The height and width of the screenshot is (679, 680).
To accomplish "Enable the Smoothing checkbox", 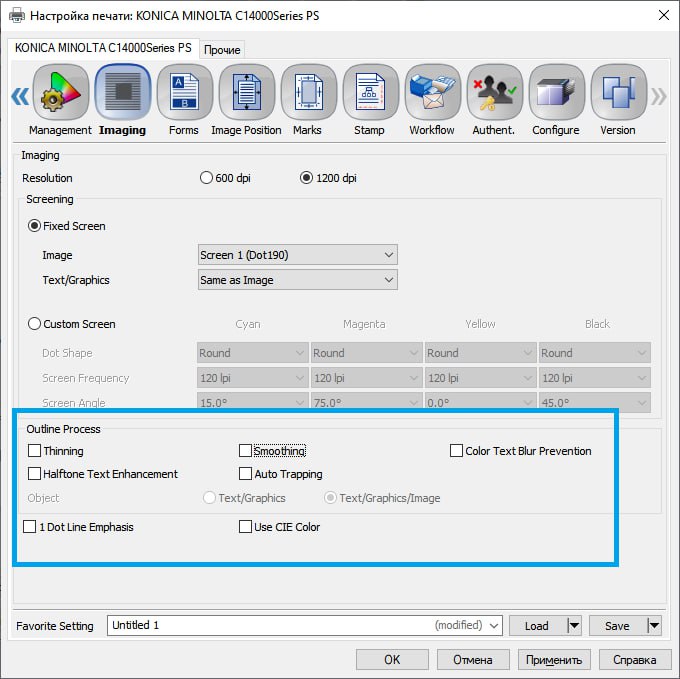I will coord(245,450).
